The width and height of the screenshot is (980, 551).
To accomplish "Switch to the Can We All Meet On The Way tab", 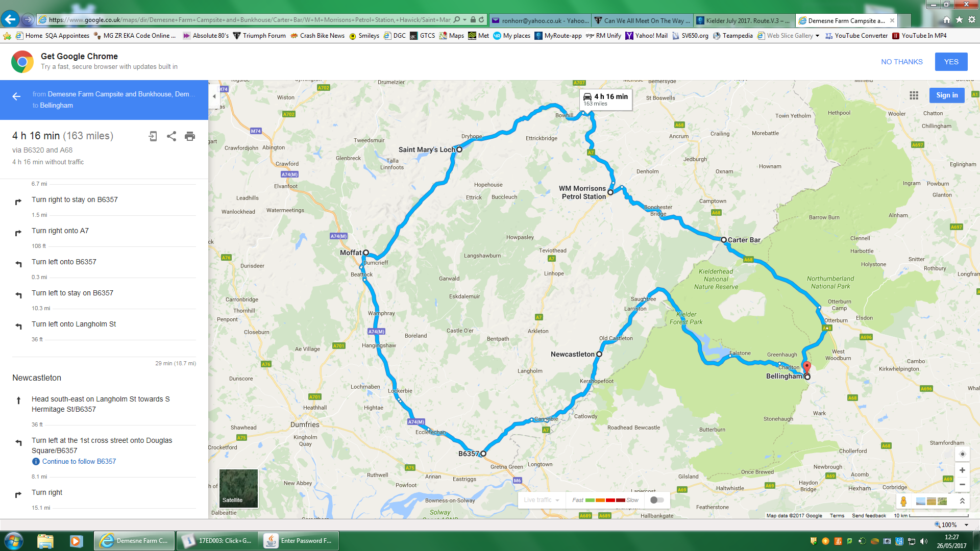I will click(x=644, y=20).
